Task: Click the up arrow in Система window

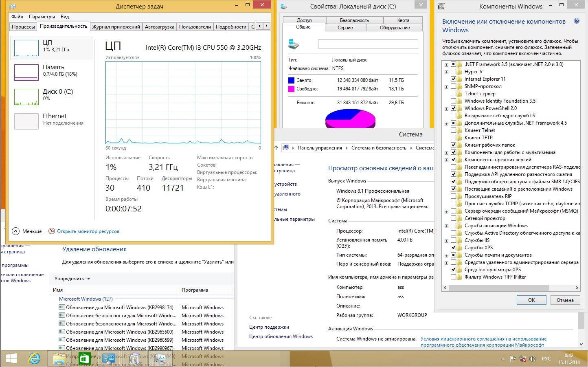Action: (x=276, y=148)
